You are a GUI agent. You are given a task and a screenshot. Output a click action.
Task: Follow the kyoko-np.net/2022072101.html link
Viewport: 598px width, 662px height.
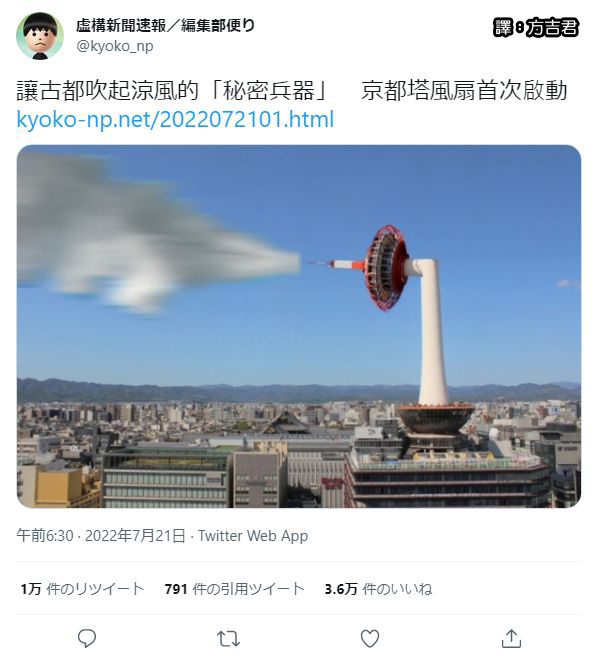175,119
